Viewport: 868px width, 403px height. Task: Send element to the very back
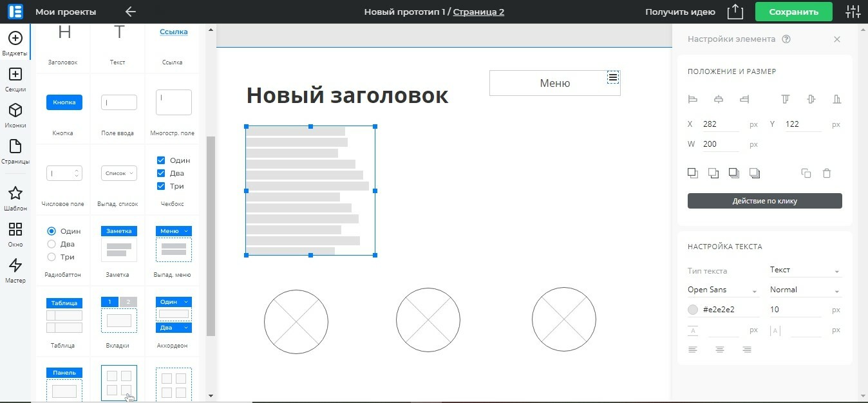coord(755,173)
